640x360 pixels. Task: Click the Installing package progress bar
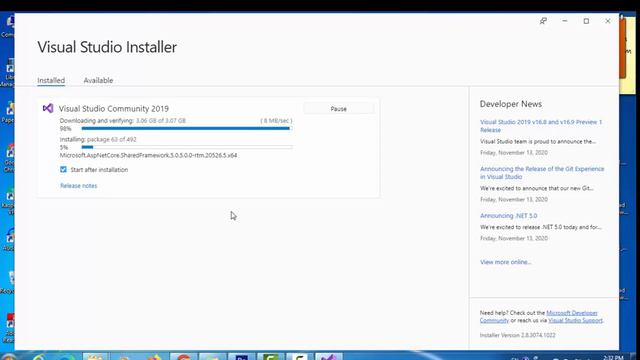(187, 147)
